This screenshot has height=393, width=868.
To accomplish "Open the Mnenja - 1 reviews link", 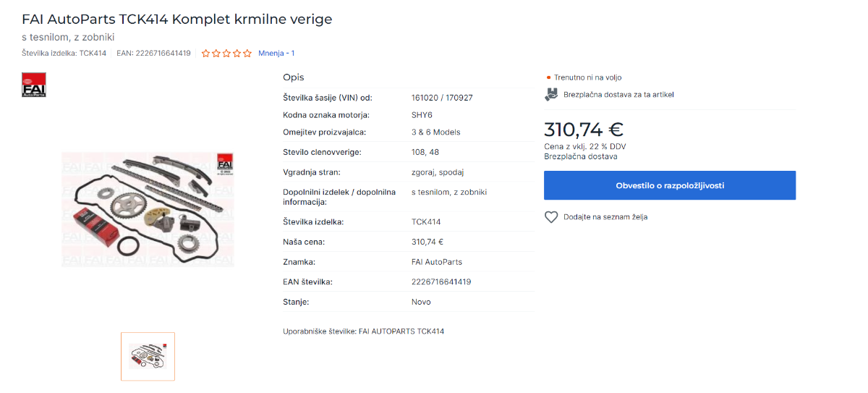I will [276, 53].
